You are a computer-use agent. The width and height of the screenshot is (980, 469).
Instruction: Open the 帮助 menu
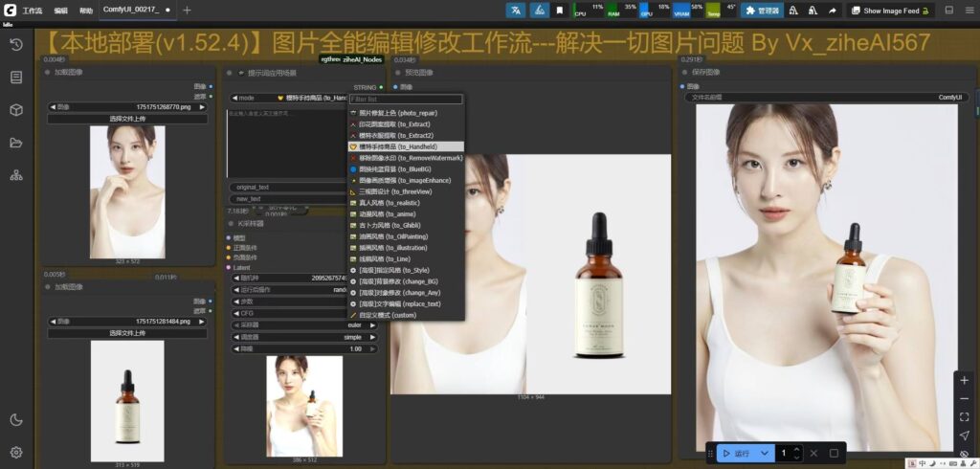86,11
